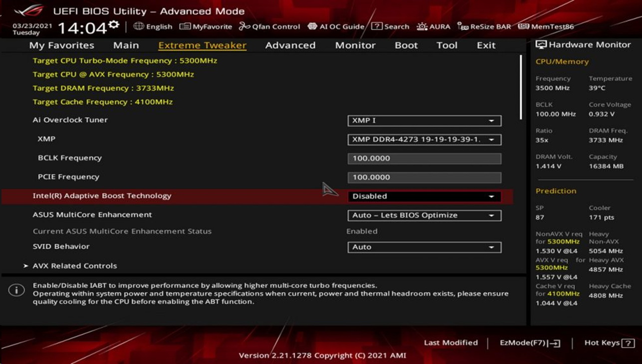Click the settings gear next to the clock

[114, 25]
